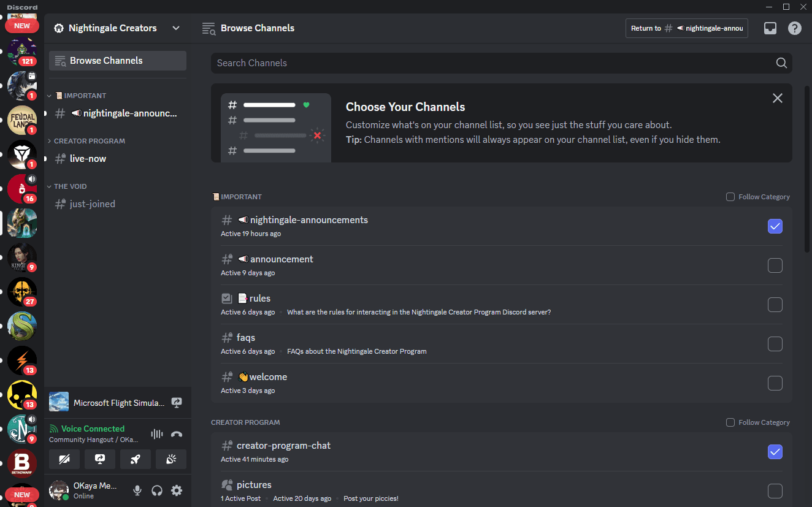Open the Nightingale N server icon with badge 9
This screenshot has height=507, width=812.
coord(22,429)
